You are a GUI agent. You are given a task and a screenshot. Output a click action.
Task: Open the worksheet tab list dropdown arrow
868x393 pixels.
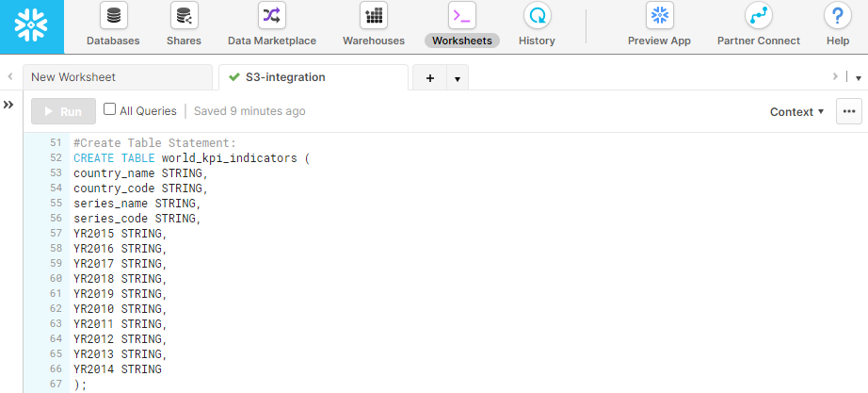click(457, 78)
